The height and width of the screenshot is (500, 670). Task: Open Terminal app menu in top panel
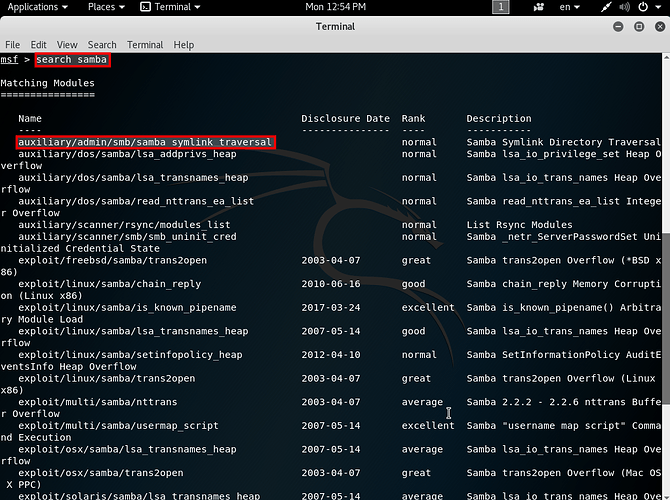point(172,7)
